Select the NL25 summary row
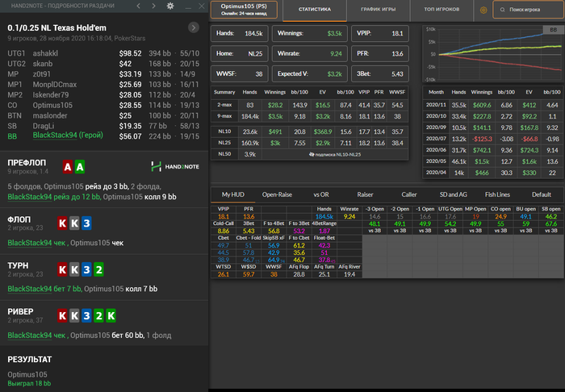Screen dimensions: 565x392 coord(309,143)
